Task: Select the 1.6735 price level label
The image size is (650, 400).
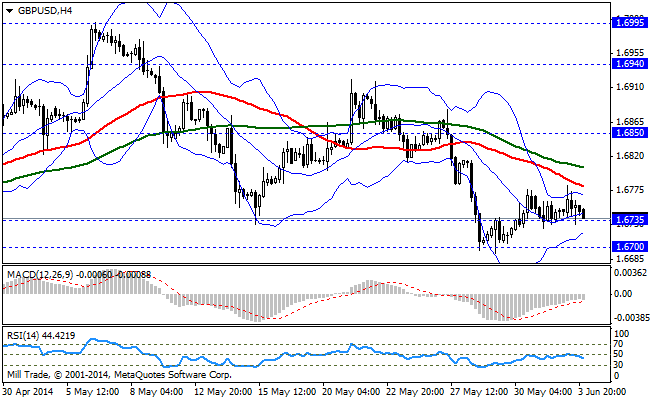Action: [630, 220]
